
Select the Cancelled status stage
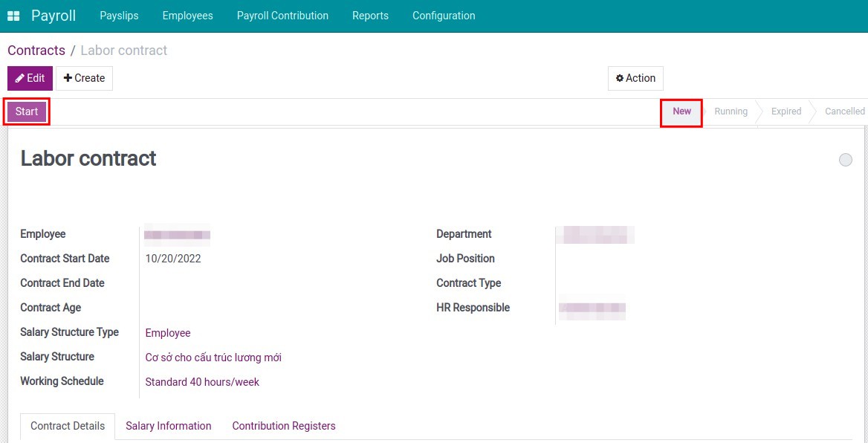844,111
